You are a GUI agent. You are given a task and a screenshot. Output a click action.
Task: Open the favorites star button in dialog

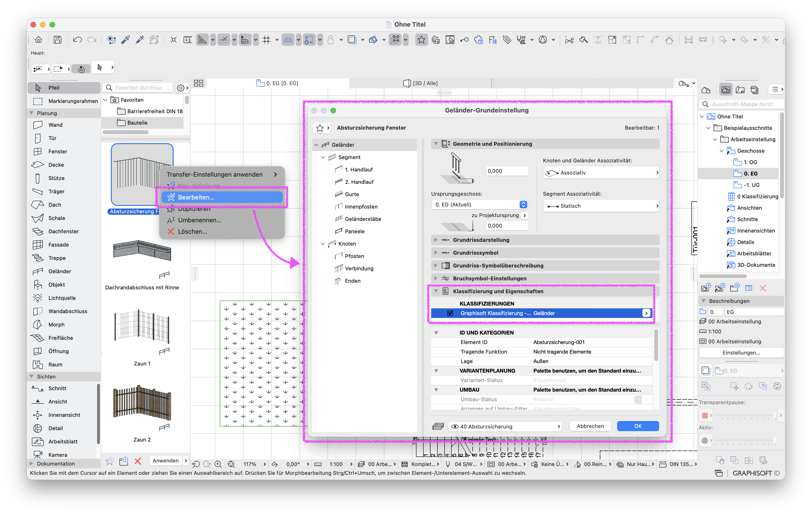(x=320, y=128)
